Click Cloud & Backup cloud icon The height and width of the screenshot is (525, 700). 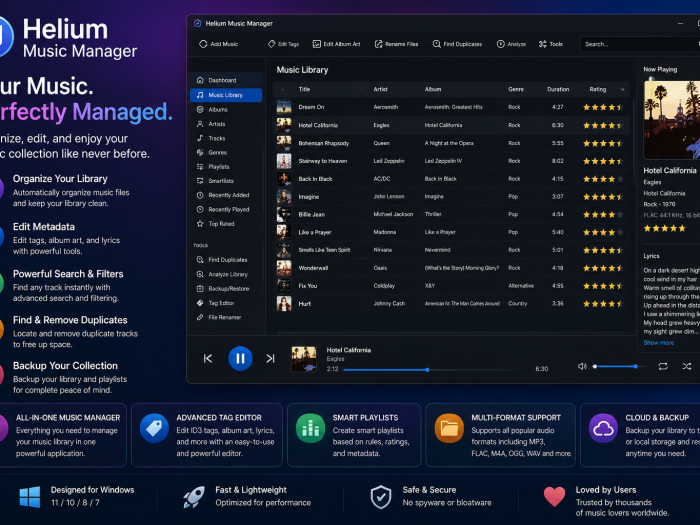603,428
